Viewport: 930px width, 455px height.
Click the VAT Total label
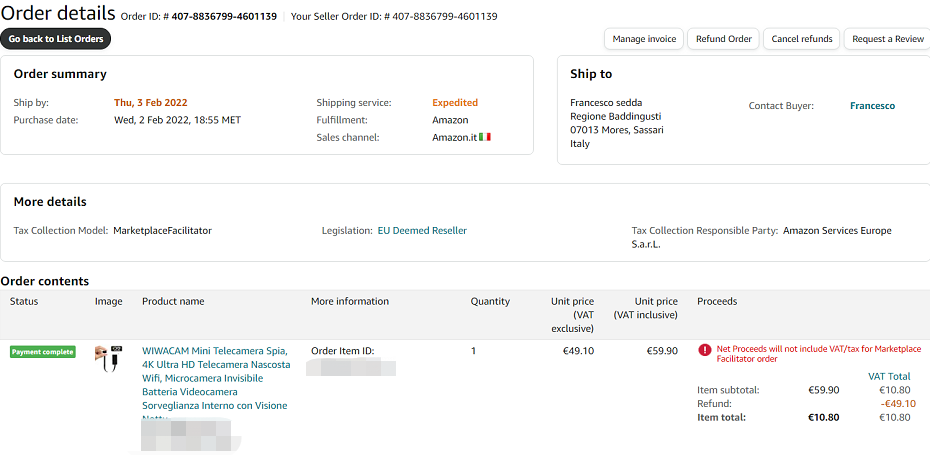coord(889,376)
